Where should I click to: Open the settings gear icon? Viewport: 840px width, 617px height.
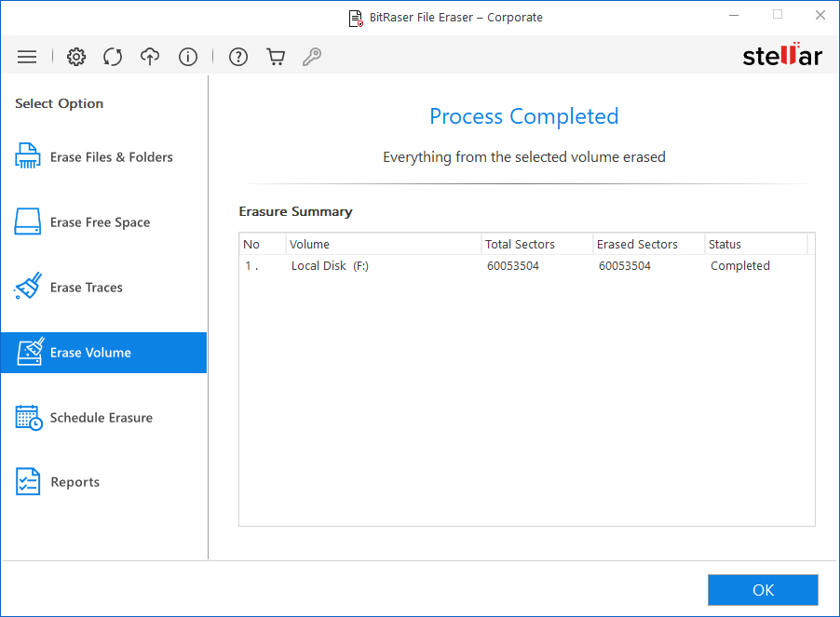click(x=75, y=56)
